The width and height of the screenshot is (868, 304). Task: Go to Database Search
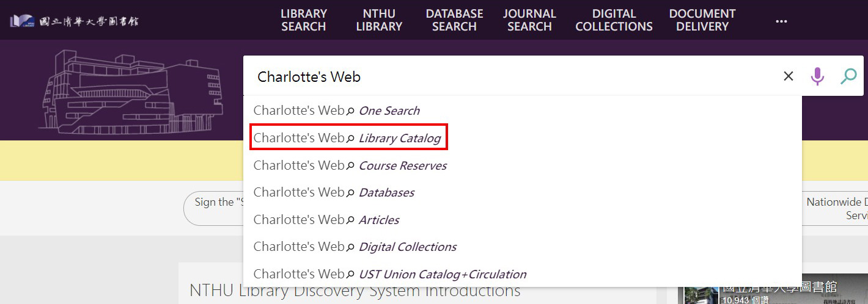tap(454, 20)
